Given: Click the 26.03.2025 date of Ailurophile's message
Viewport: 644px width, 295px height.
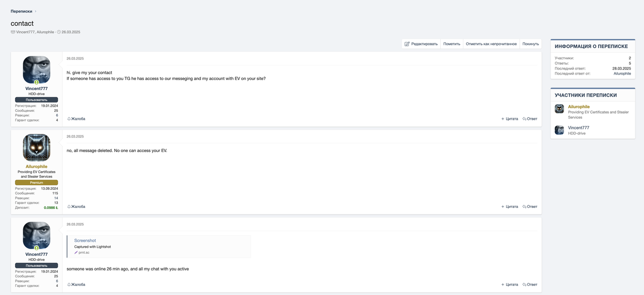Looking at the screenshot, I should [x=75, y=136].
